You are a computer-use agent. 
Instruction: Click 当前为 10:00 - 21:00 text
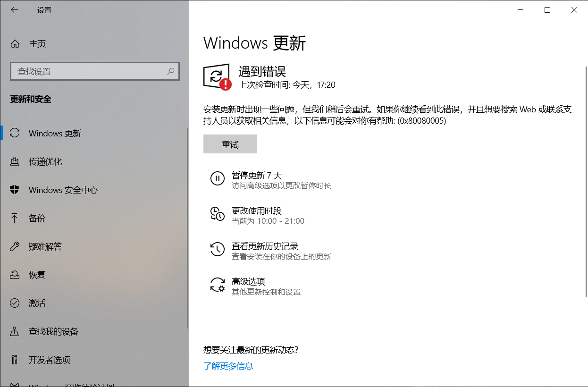[268, 221]
